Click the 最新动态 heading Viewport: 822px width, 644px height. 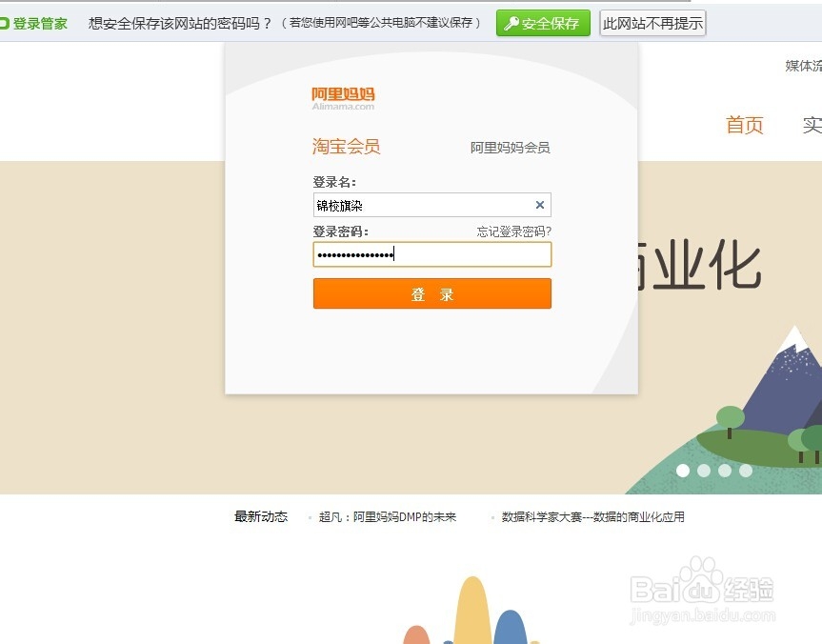[261, 516]
